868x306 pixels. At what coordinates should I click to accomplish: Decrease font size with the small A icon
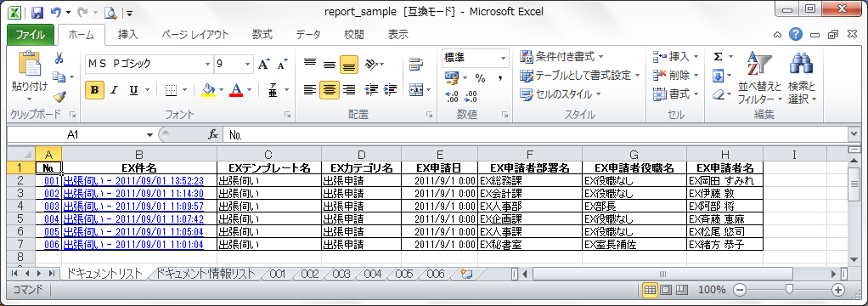282,65
